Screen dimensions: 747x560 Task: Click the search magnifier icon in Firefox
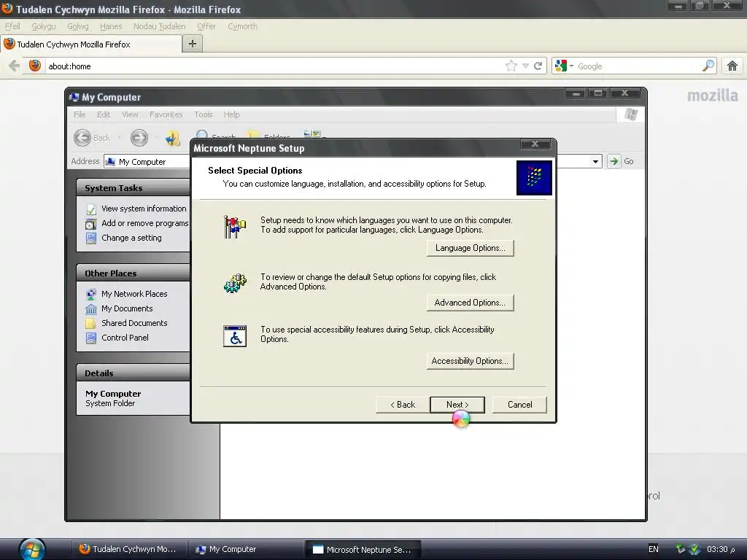pos(708,66)
